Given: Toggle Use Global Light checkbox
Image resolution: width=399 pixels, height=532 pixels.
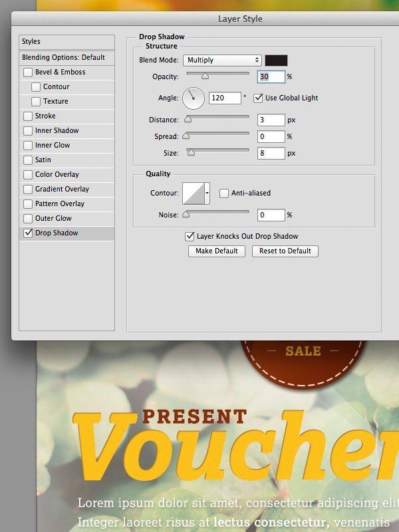Looking at the screenshot, I should tap(258, 98).
